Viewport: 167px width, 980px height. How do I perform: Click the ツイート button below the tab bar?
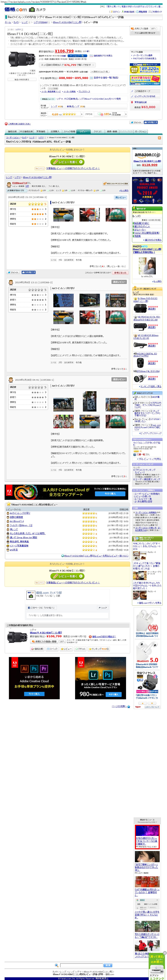(x=136, y=123)
